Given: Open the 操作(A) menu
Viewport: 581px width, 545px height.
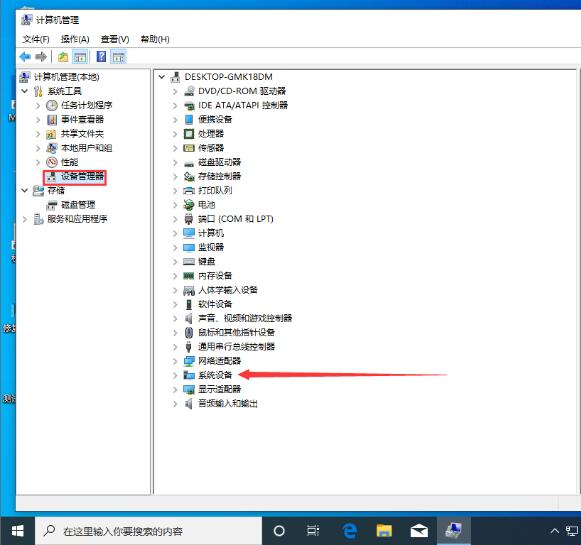Looking at the screenshot, I should 75,39.
